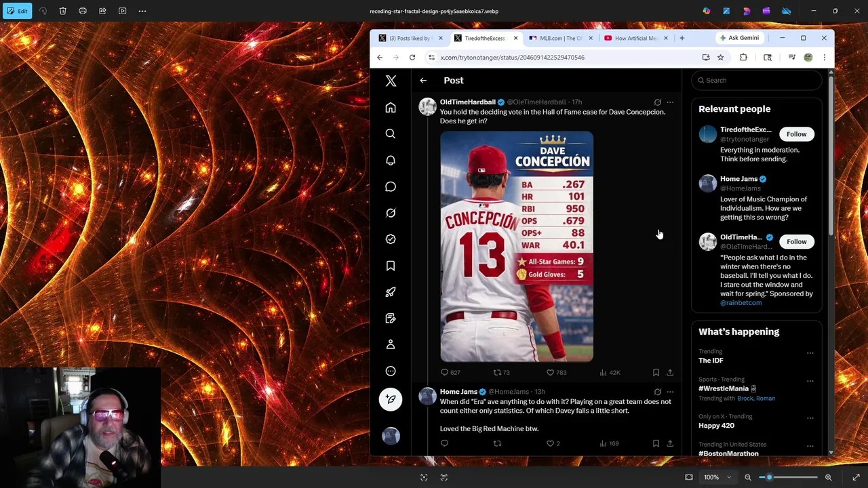Select the TiredoftheExcess browser tab
The image size is (868, 488).
pos(484,38)
